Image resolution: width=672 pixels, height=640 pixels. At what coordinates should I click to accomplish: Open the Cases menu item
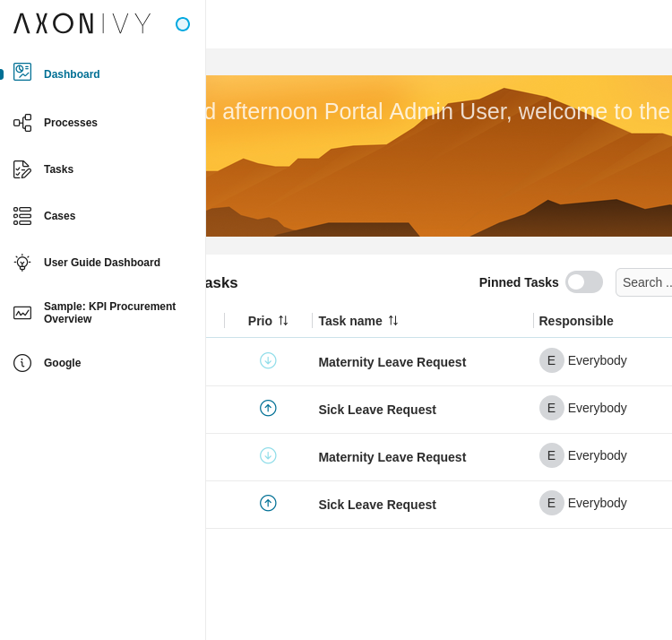click(x=60, y=216)
